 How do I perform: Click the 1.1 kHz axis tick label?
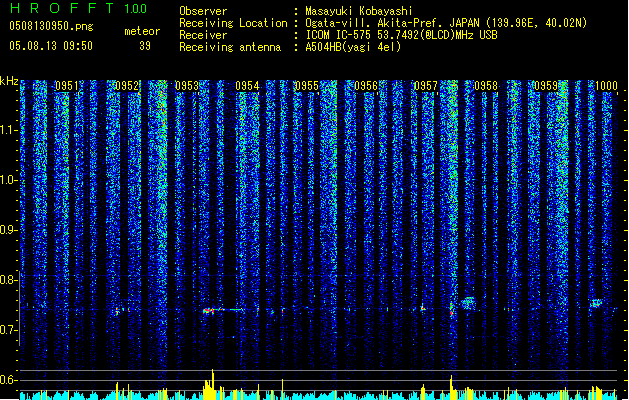click(8, 130)
